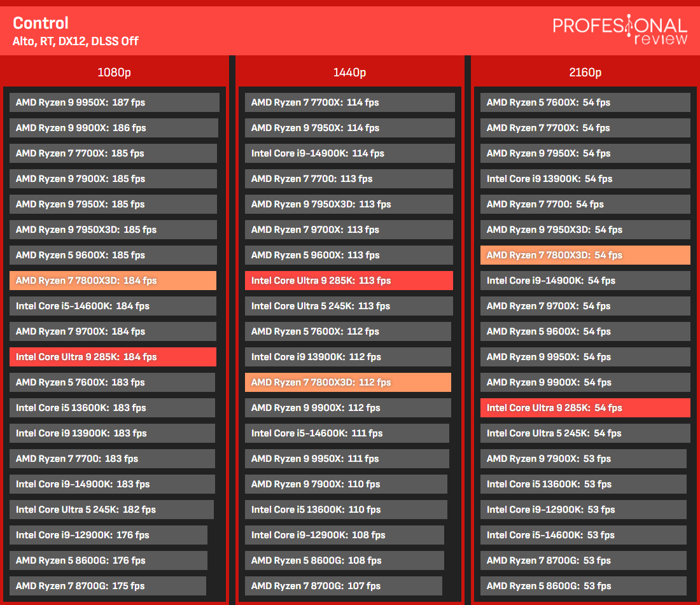Select the orange Ryzen 7 7800X3D 112 fps bar
Viewport: 700px width, 605px height.
click(x=348, y=382)
